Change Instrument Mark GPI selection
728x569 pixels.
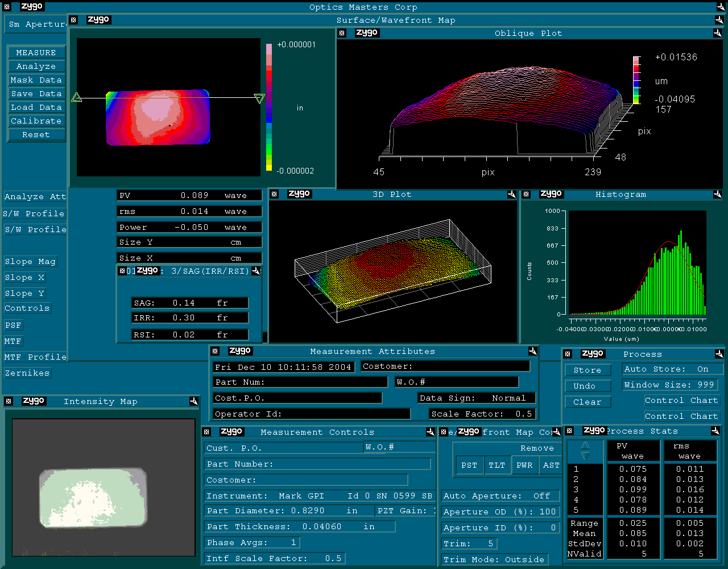click(x=320, y=496)
